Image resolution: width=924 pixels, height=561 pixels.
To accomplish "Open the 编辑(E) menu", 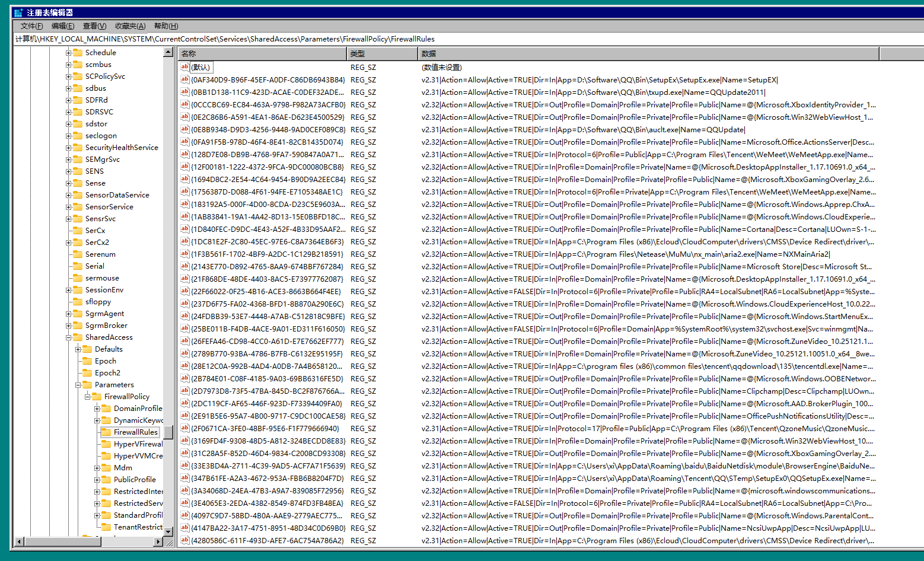I will [x=63, y=26].
